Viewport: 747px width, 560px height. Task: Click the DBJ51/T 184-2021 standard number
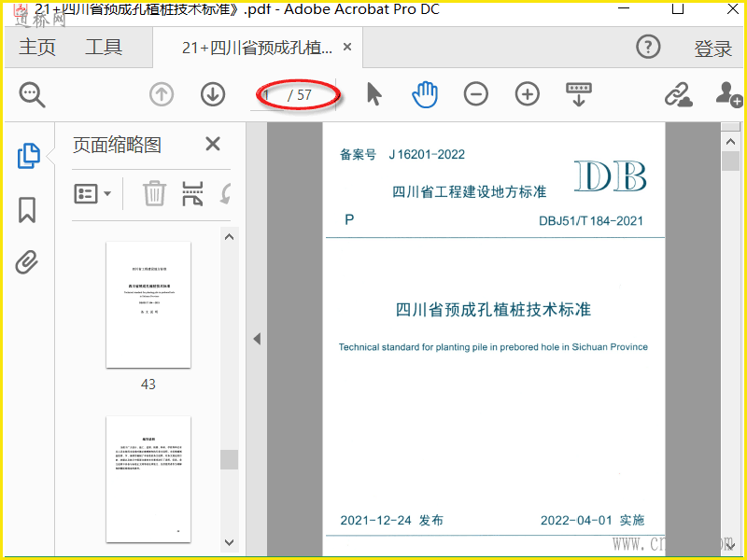pos(591,221)
